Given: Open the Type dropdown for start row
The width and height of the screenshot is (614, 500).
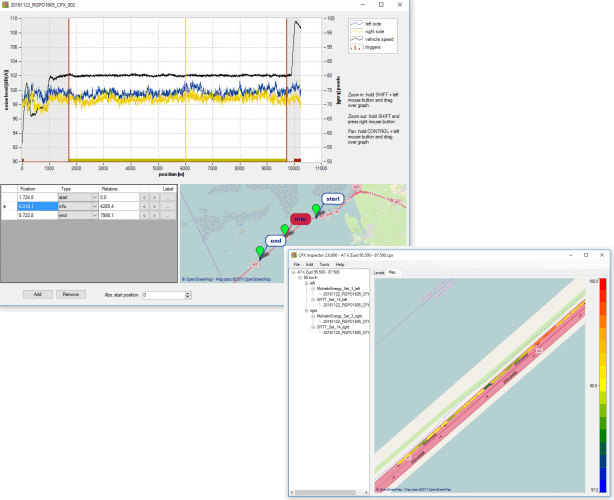Looking at the screenshot, I should click(95, 198).
